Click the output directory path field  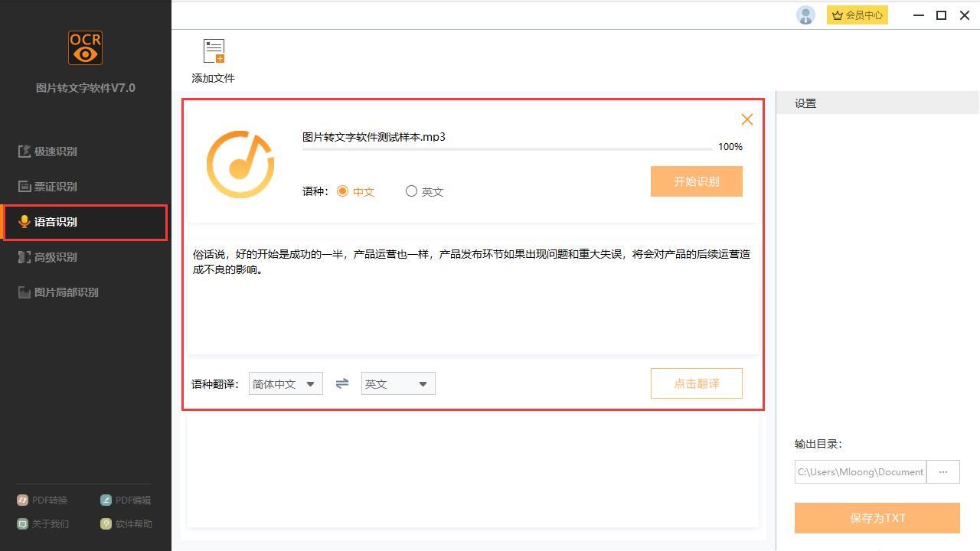pyautogui.click(x=861, y=472)
